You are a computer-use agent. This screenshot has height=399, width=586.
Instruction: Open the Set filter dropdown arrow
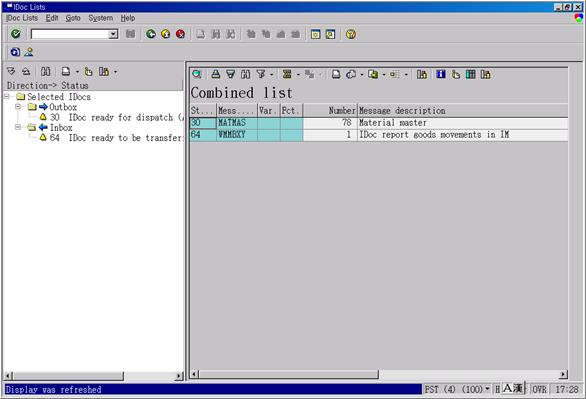(x=271, y=75)
